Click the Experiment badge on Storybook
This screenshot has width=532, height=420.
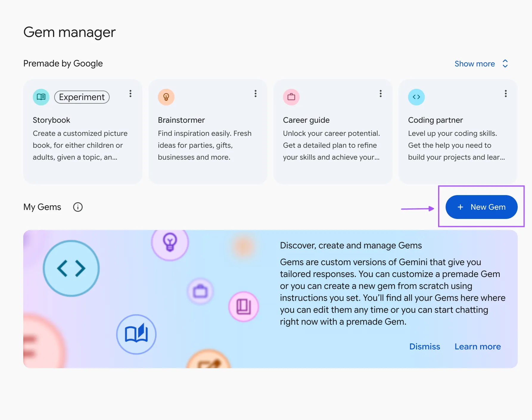coord(82,97)
